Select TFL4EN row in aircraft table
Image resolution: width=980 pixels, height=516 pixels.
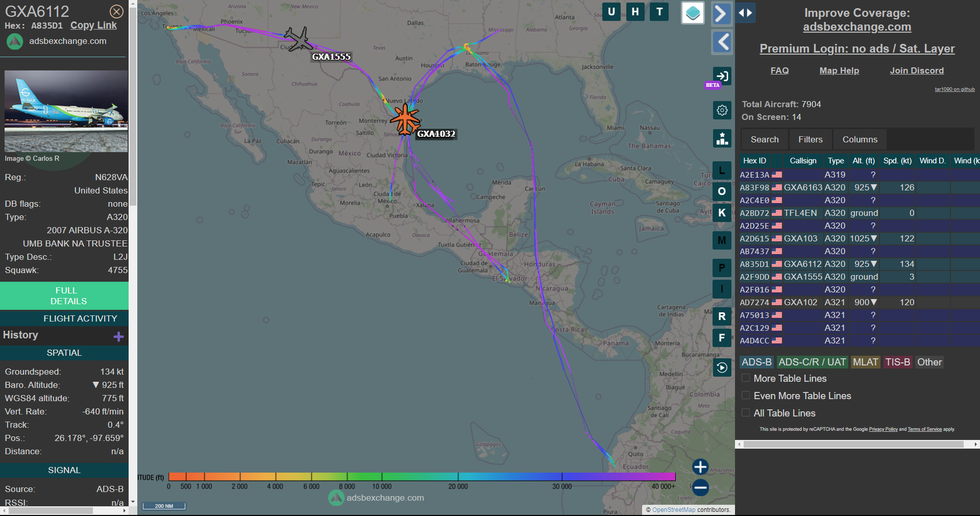[860, 213]
